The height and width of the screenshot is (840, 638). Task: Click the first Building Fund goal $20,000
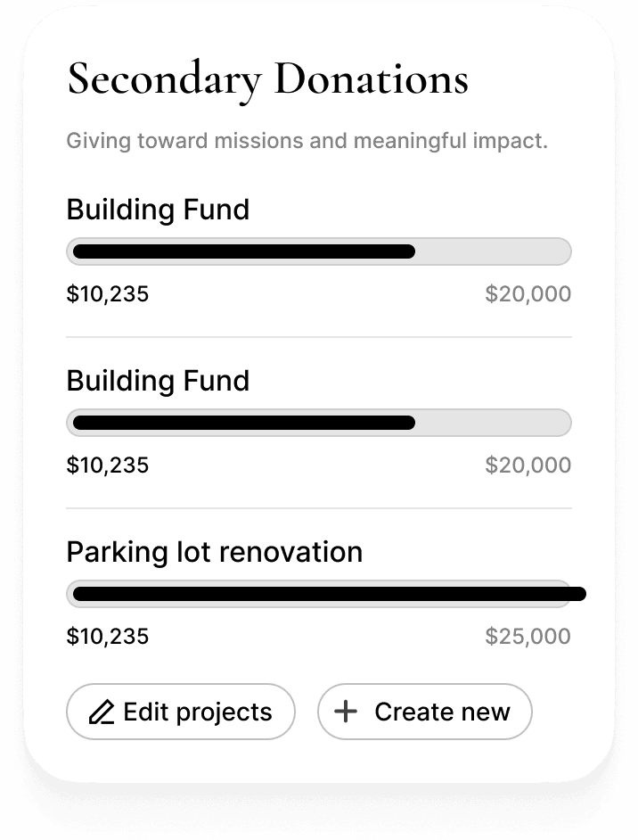[528, 294]
